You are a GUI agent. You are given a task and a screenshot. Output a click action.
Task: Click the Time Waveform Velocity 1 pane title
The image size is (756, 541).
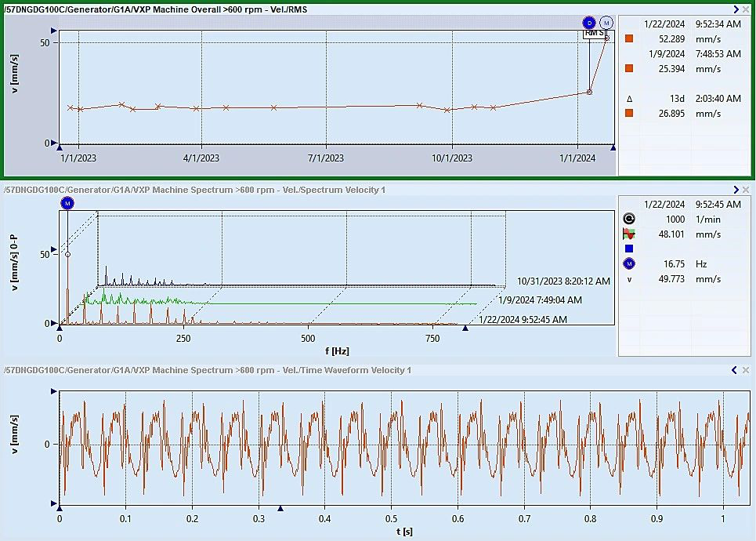[208, 370]
